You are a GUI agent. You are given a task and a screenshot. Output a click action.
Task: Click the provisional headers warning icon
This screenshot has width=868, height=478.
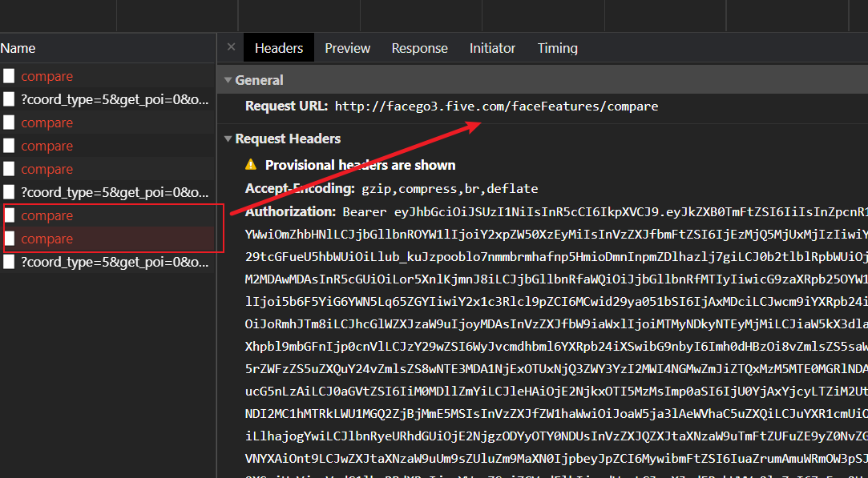coord(251,165)
